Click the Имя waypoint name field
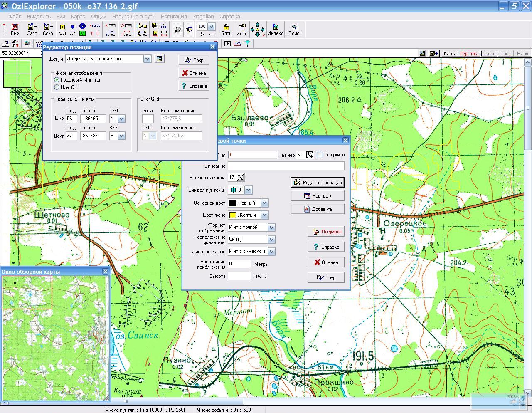This screenshot has height=413, width=532. [252, 155]
